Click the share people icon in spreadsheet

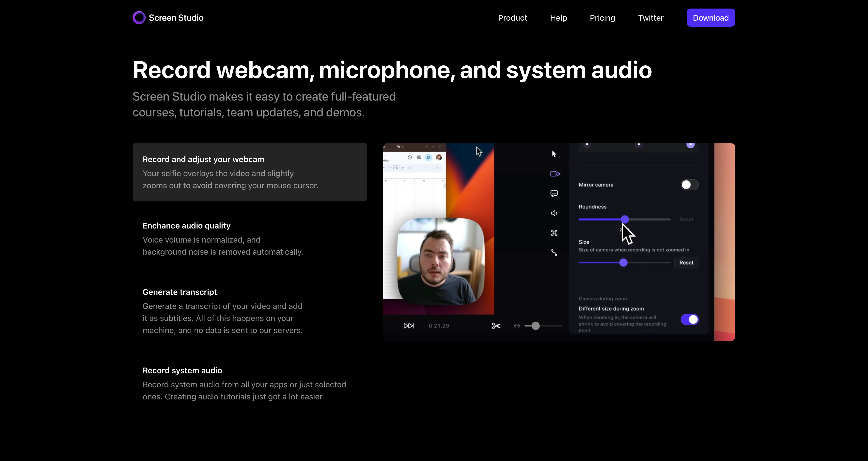(428, 158)
